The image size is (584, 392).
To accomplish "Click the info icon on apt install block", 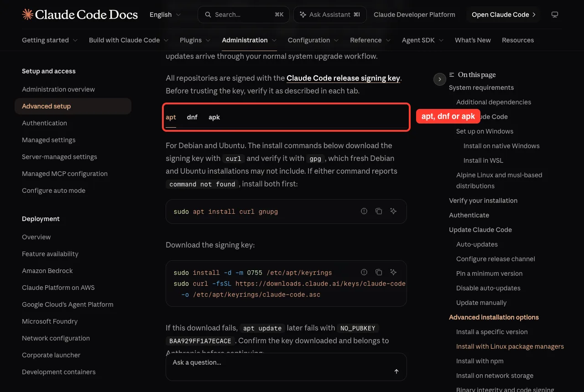I will 364,211.
